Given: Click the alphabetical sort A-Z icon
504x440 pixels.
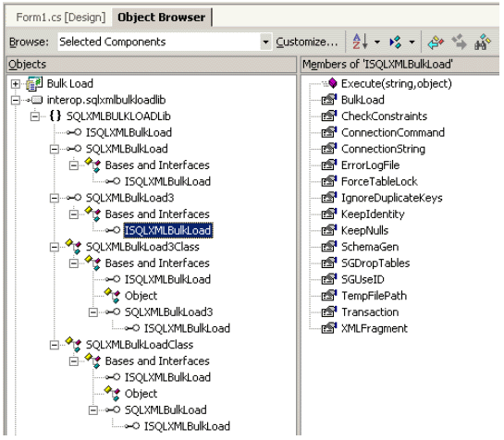Looking at the screenshot, I should pyautogui.click(x=360, y=42).
